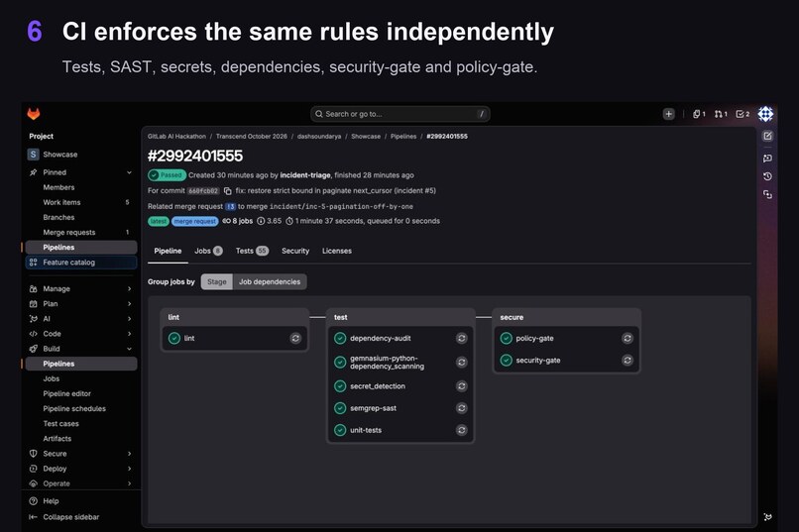Open the GitLab logo home link
The height and width of the screenshot is (532, 799).
click(x=34, y=114)
